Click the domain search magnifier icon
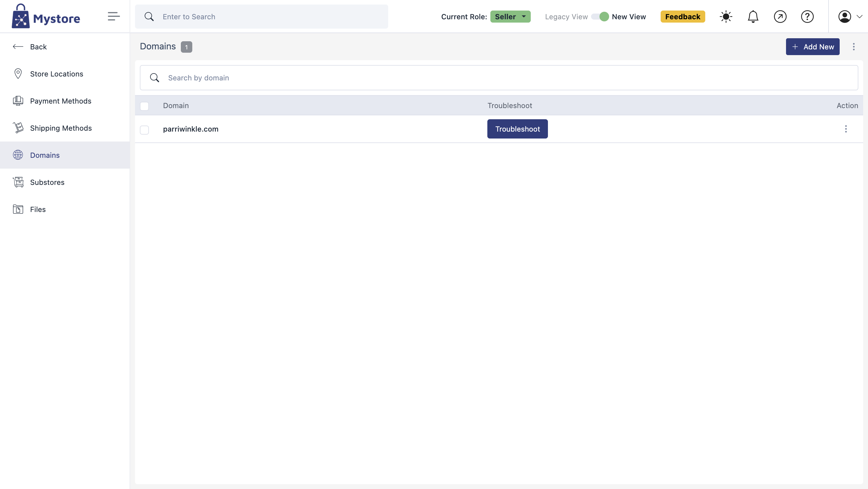This screenshot has height=489, width=868. click(x=154, y=78)
